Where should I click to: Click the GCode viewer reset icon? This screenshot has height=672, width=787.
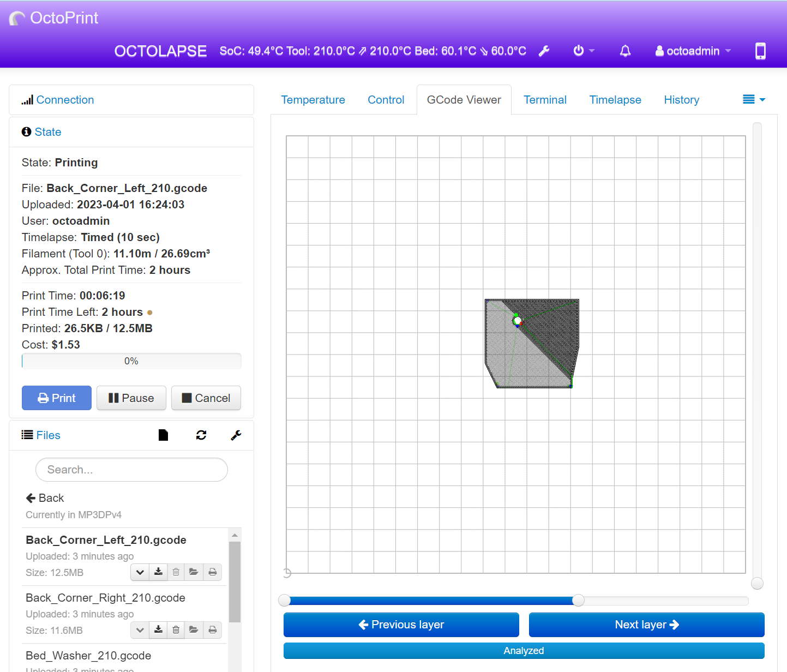point(287,573)
